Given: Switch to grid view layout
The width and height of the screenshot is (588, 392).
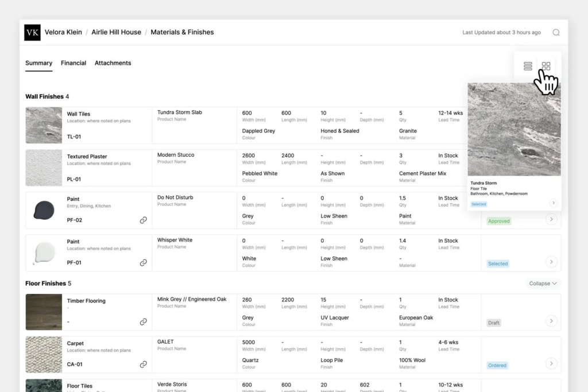Looking at the screenshot, I should click(546, 67).
